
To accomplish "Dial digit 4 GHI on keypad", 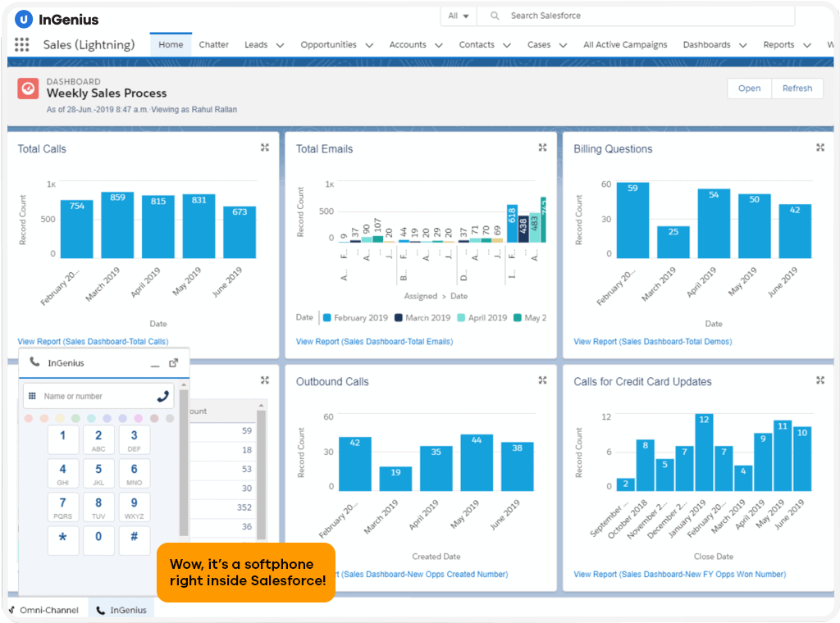I will point(63,474).
